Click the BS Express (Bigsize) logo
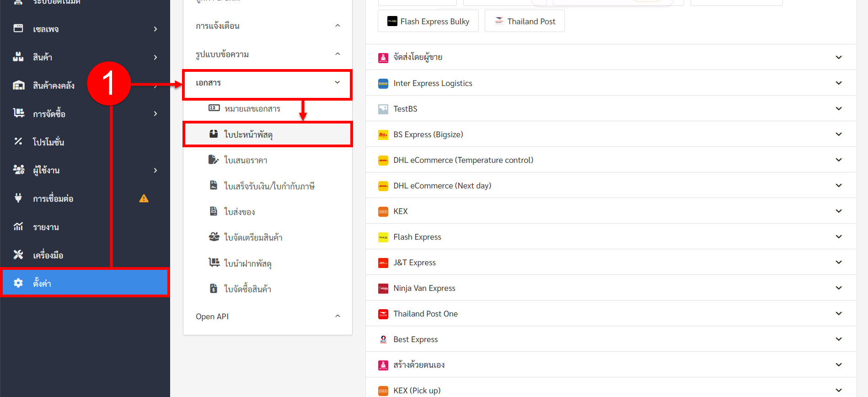Image resolution: width=868 pixels, height=397 pixels. click(x=383, y=134)
